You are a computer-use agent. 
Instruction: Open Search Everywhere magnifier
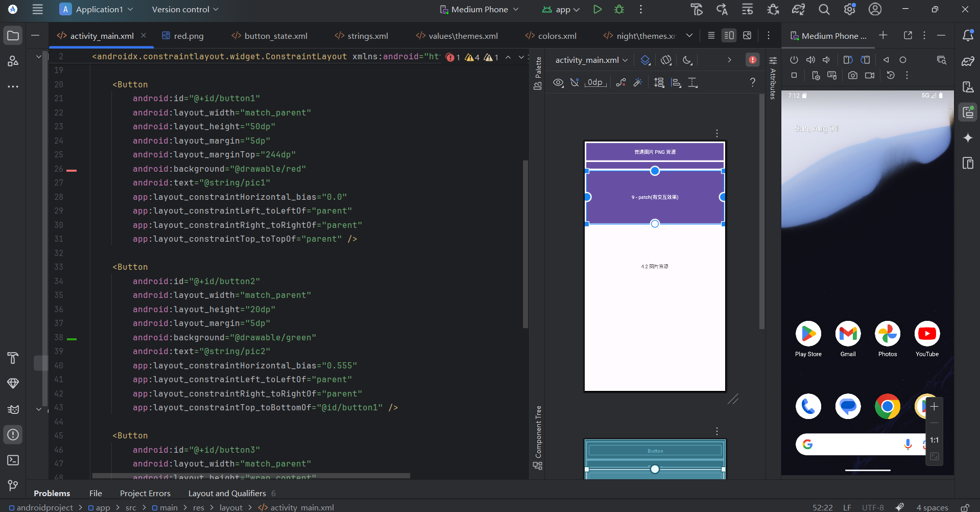pos(824,9)
